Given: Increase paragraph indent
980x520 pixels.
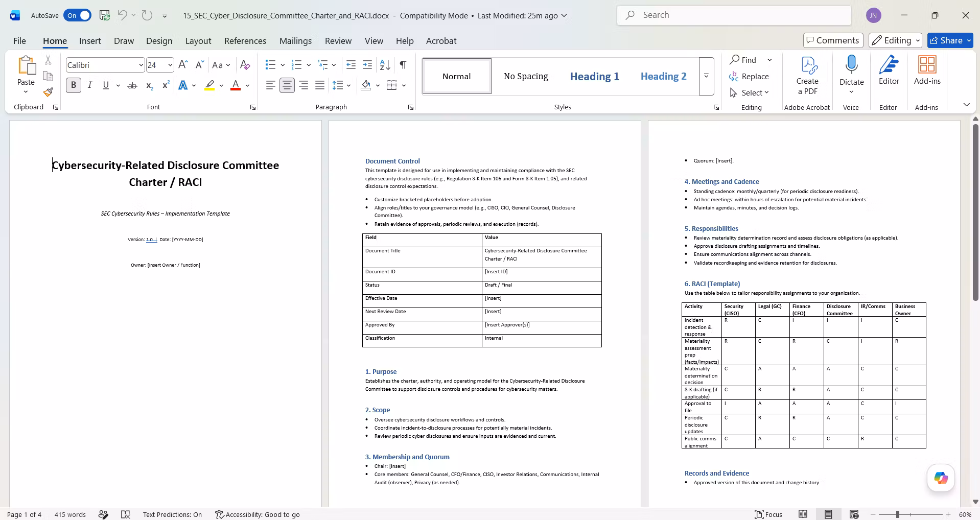Looking at the screenshot, I should pos(367,65).
